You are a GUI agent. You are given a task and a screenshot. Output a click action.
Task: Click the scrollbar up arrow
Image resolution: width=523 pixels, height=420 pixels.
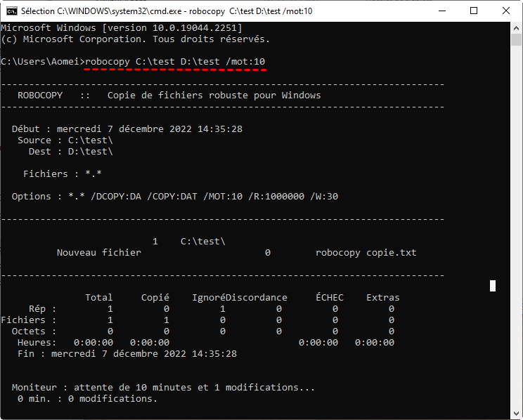click(517, 28)
